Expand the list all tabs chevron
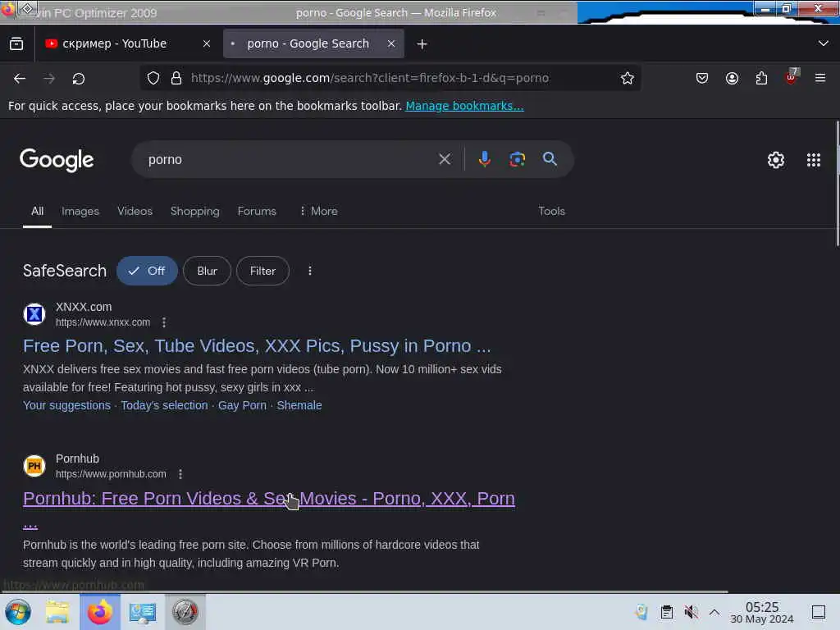This screenshot has width=840, height=630. tap(824, 43)
